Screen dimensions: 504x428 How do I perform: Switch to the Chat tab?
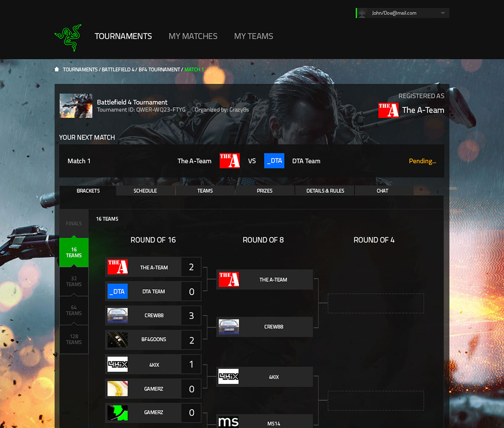click(382, 190)
